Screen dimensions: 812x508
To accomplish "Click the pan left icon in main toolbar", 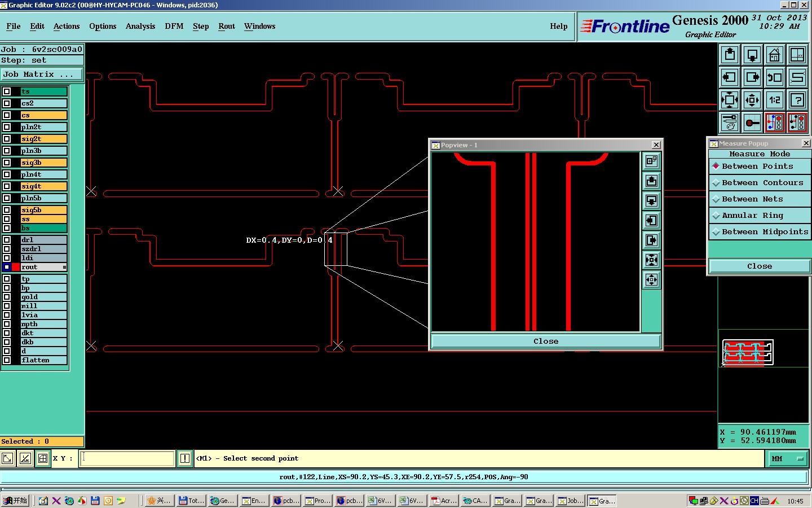I will (x=730, y=77).
